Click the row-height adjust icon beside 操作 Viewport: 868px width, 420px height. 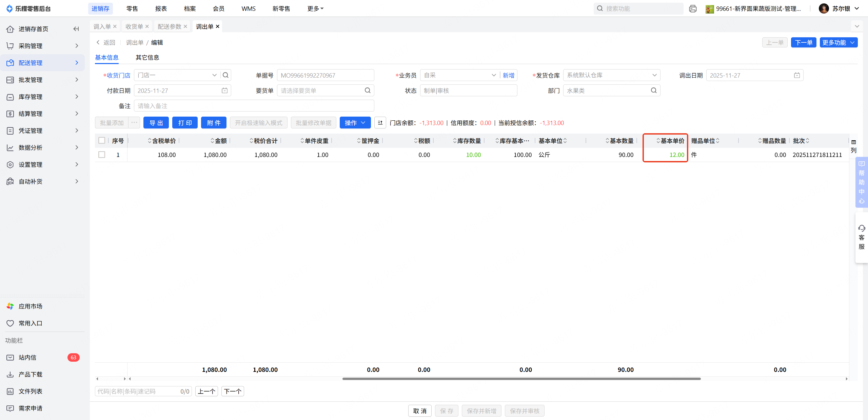tap(380, 123)
